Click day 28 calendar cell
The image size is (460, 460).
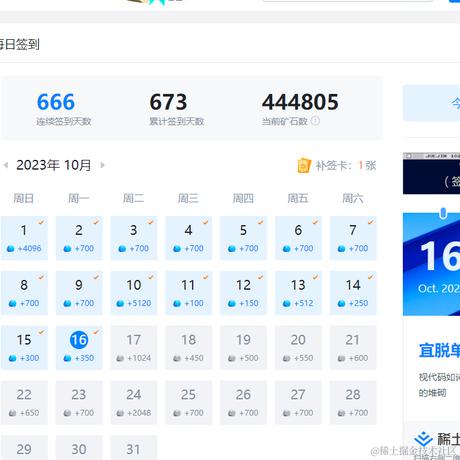[x=353, y=403]
